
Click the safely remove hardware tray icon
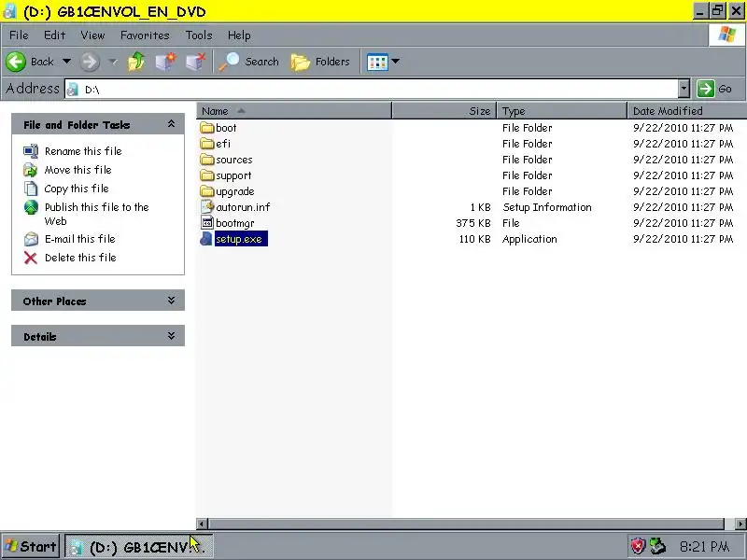(x=658, y=546)
